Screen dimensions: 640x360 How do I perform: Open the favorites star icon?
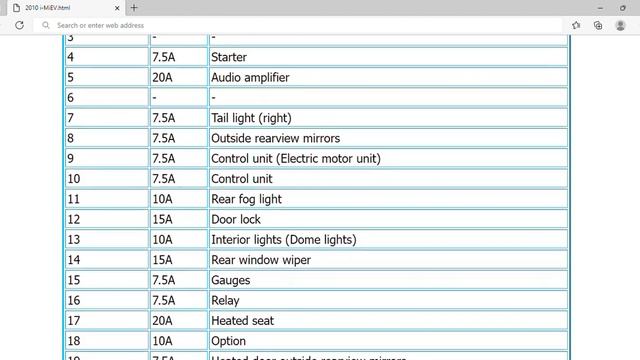coord(576,25)
